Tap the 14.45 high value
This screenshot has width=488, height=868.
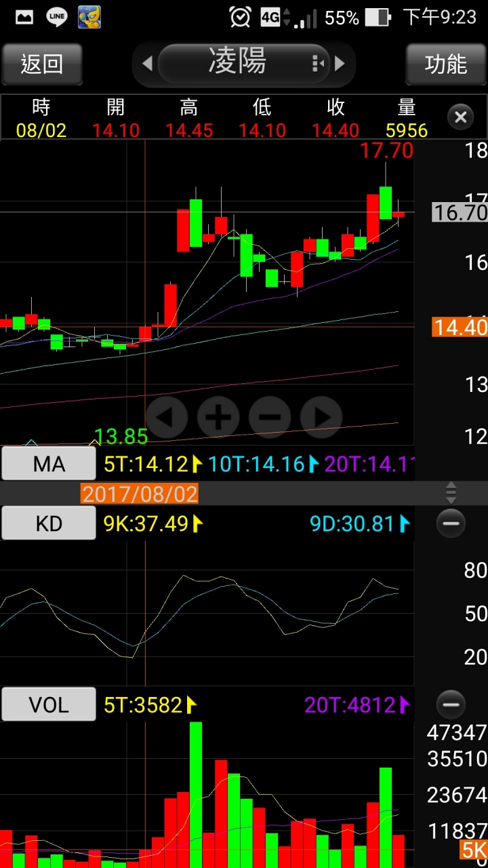pos(189,130)
